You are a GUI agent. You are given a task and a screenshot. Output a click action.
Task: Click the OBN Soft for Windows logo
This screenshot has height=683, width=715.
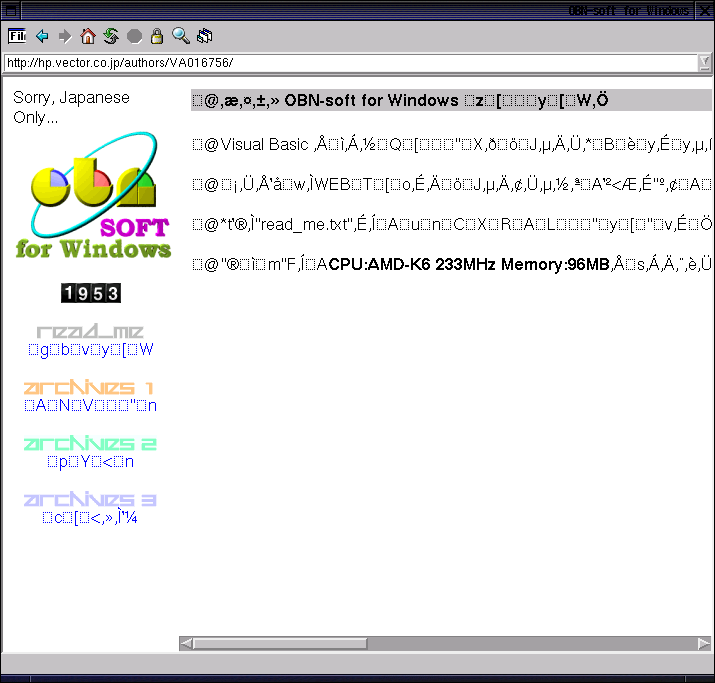[x=93, y=196]
